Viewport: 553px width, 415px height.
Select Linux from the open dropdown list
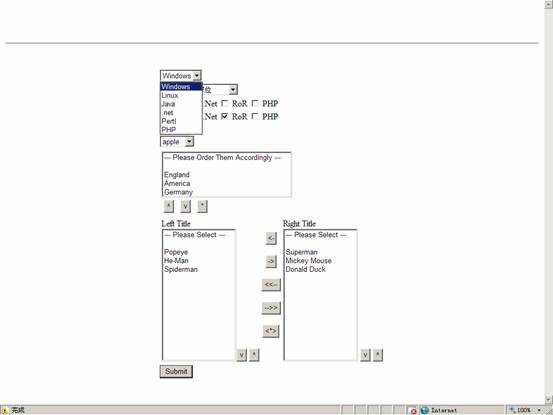click(x=181, y=95)
